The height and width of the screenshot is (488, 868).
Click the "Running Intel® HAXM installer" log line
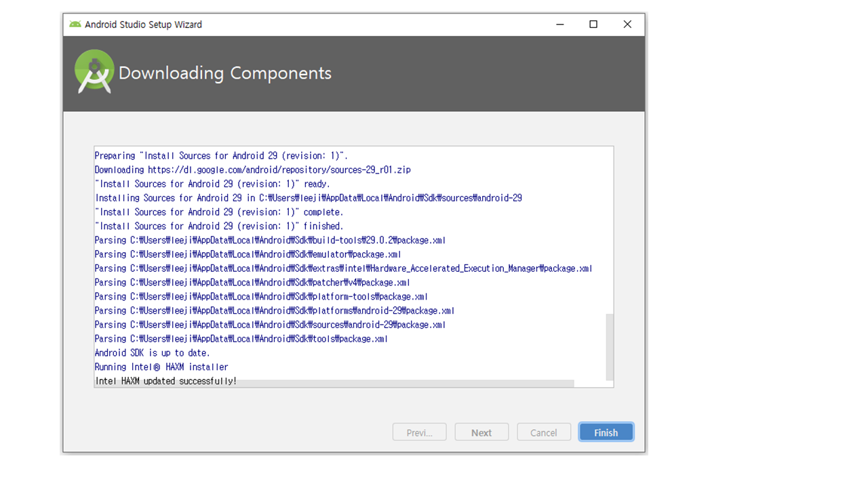[x=161, y=367]
